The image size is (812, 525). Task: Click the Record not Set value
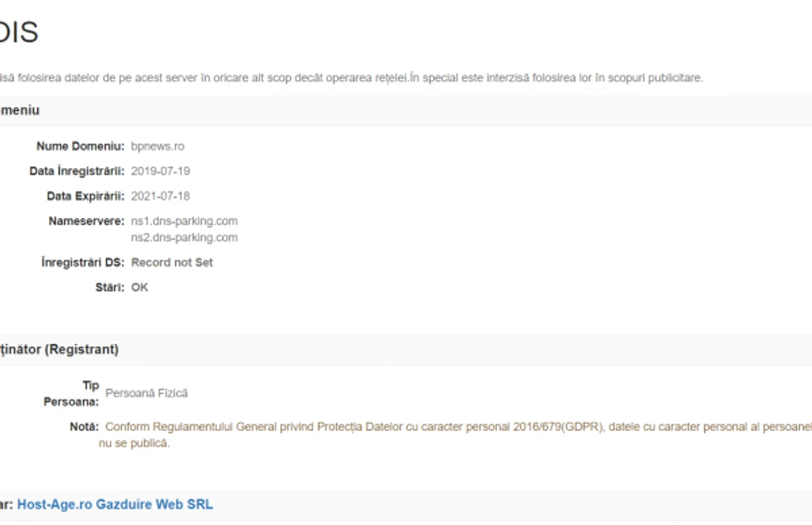[x=172, y=262]
